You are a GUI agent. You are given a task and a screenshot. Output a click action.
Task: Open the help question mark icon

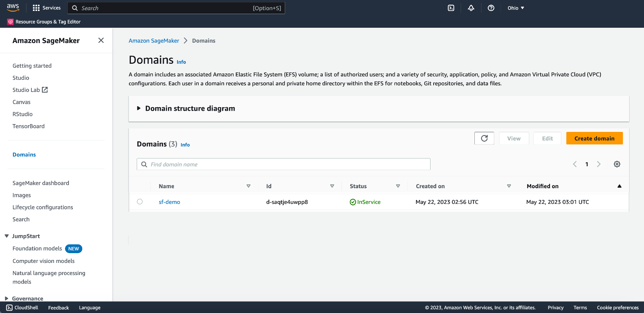tap(491, 8)
